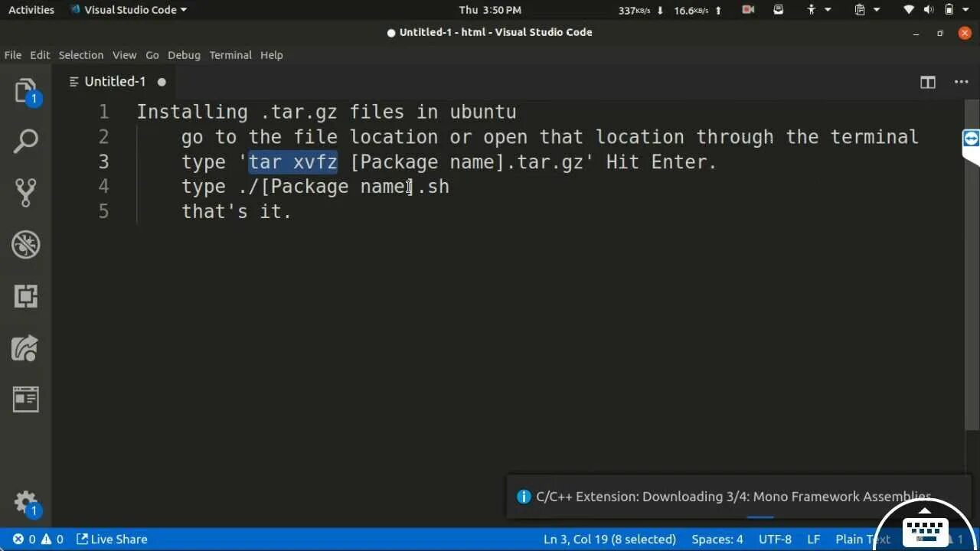Click the volume speaker icon
This screenshot has height=551, width=980.
point(929,10)
